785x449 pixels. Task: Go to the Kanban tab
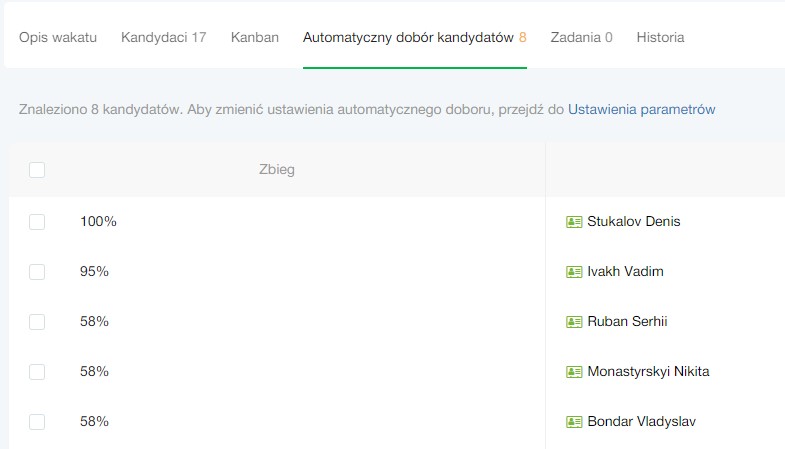254,38
